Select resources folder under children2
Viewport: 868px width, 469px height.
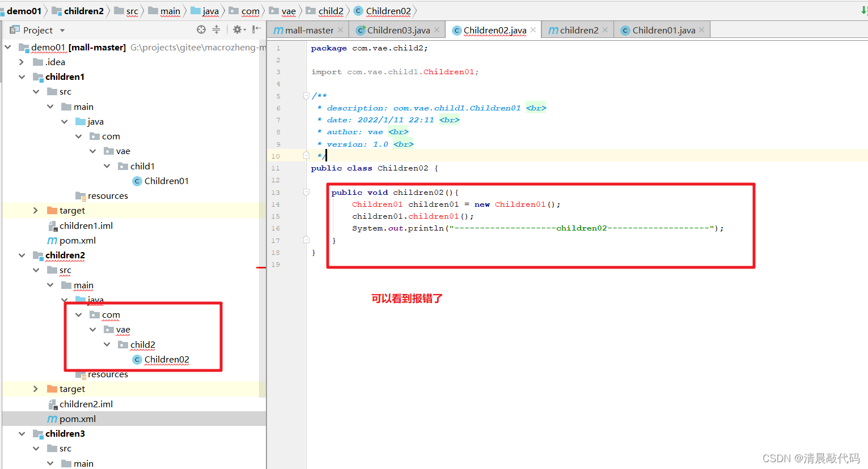click(x=108, y=374)
